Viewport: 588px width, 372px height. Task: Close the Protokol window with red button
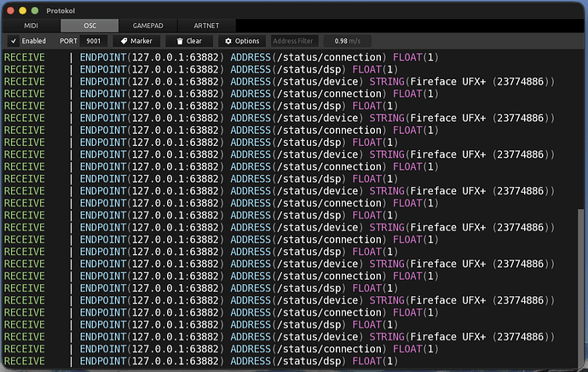[x=10, y=11]
